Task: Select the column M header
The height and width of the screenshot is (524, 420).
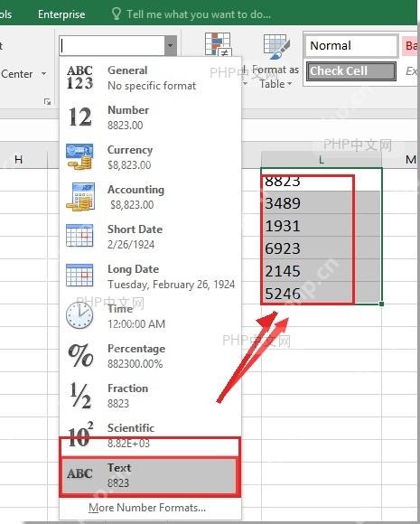Action: point(410,160)
